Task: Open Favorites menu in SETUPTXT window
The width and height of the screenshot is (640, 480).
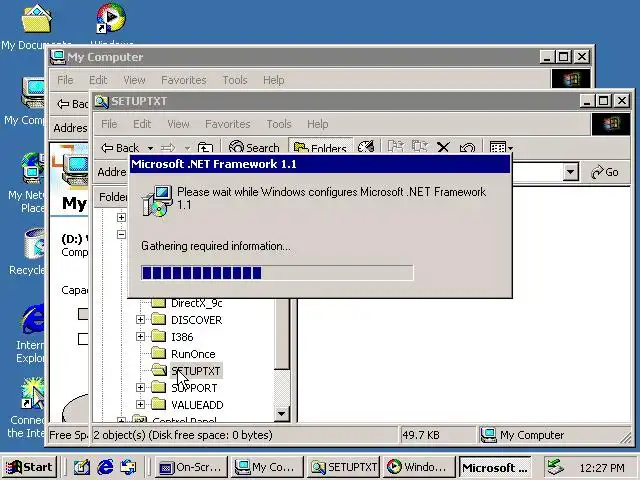Action: point(227,124)
